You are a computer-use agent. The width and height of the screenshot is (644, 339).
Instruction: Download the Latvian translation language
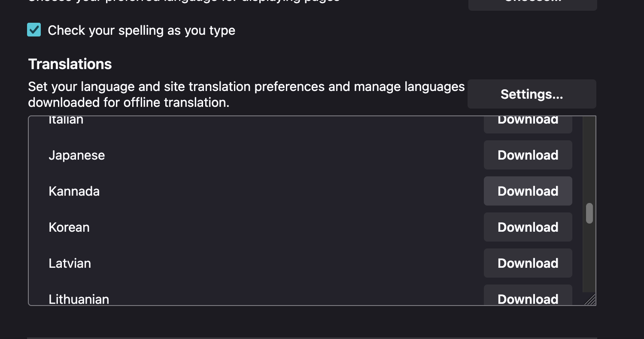point(528,263)
